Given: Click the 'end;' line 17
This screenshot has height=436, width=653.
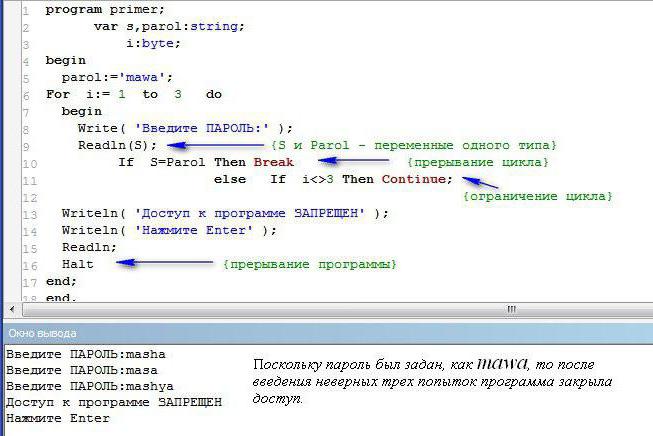Looking at the screenshot, I should [x=61, y=282].
